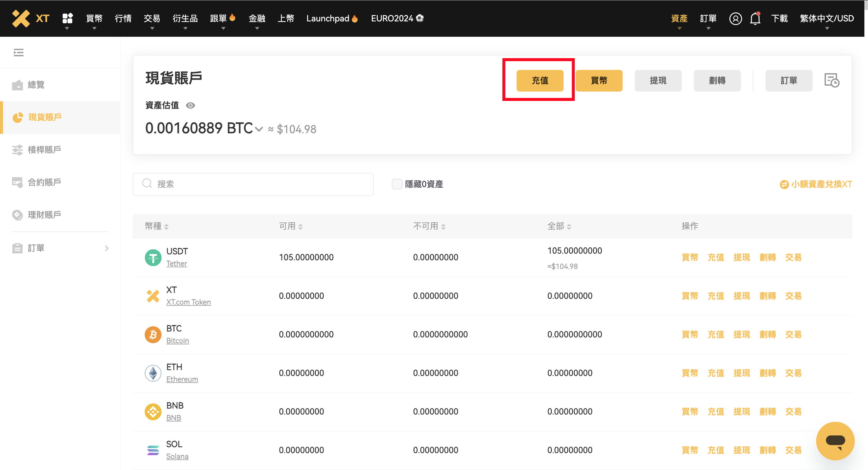Image resolution: width=868 pixels, height=470 pixels.
Task: Open 上幣 in the top navigation
Action: [x=286, y=19]
